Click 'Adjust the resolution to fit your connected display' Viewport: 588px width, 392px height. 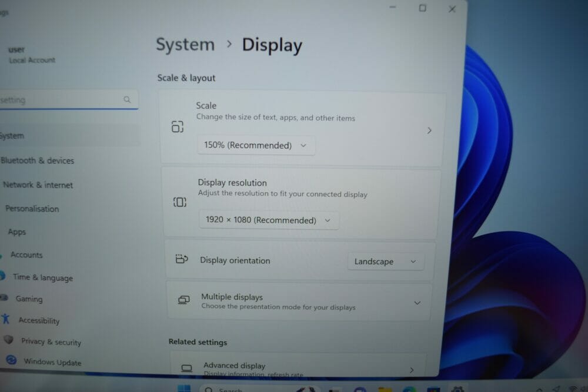tap(282, 194)
